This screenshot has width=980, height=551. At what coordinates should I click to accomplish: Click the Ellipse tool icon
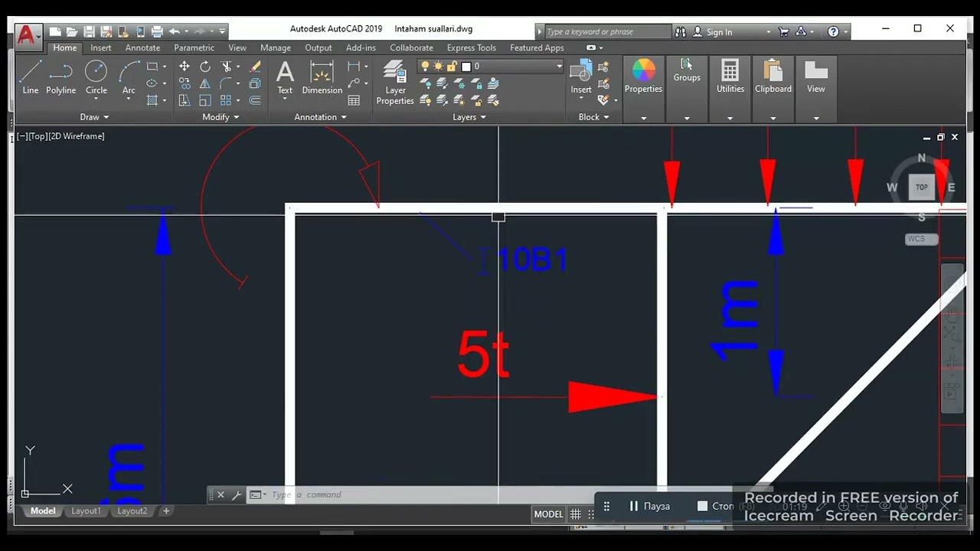click(x=152, y=83)
